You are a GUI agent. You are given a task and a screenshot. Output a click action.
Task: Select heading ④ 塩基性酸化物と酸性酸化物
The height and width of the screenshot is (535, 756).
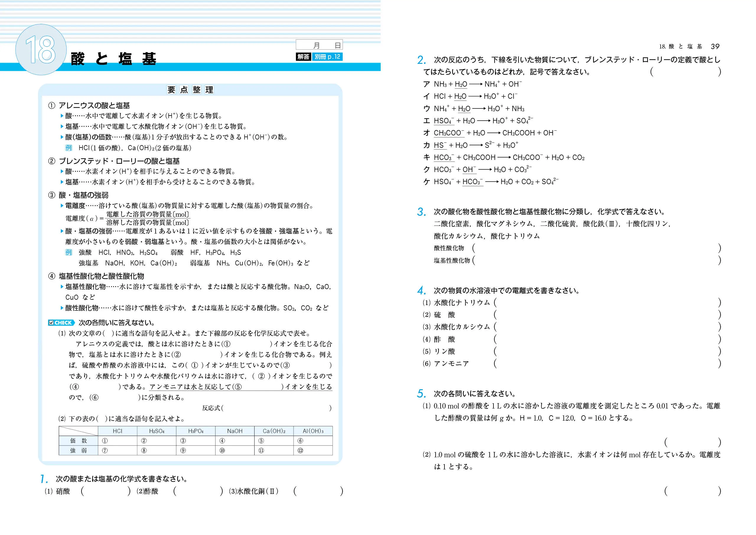[96, 276]
